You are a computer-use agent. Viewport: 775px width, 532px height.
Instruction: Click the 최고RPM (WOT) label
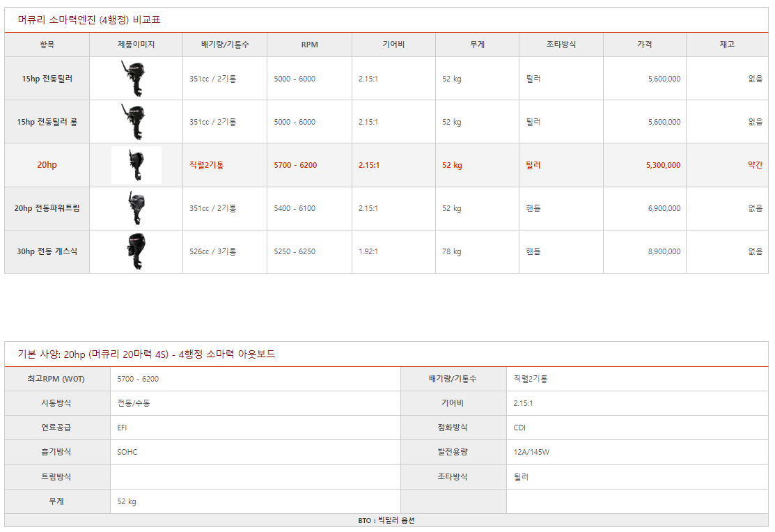pos(56,379)
